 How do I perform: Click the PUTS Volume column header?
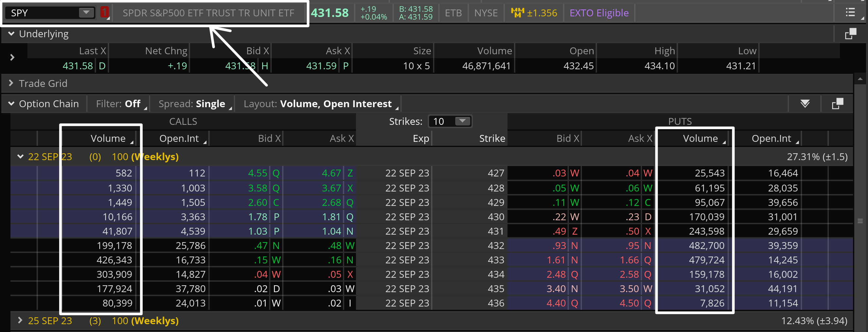tap(700, 139)
